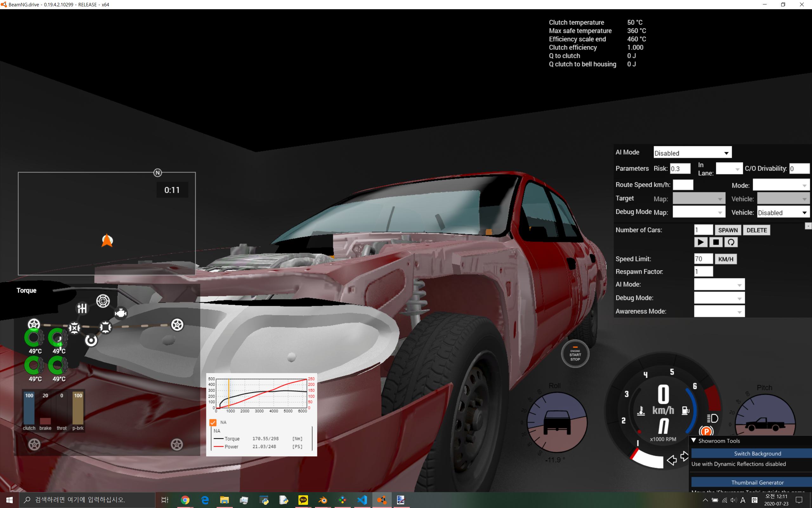Screen dimensions: 812x508
Task: Open the In Lane dropdown
Action: coord(729,169)
